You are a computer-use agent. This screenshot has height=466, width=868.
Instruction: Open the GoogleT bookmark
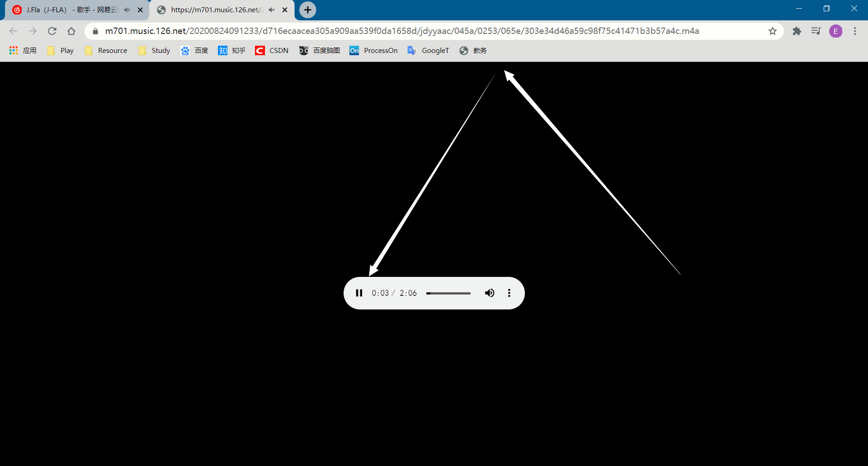(x=428, y=51)
